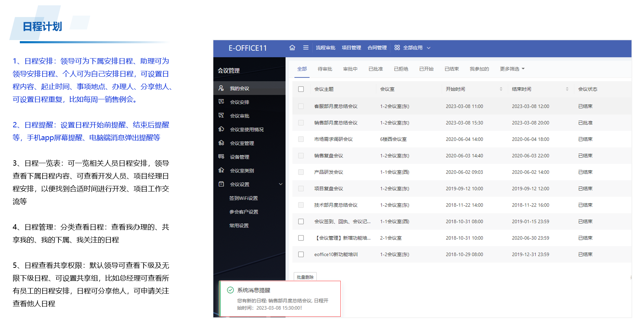The height and width of the screenshot is (321, 644).
Task: Check the 会议签到、回执 row checkbox
Action: pos(301,221)
